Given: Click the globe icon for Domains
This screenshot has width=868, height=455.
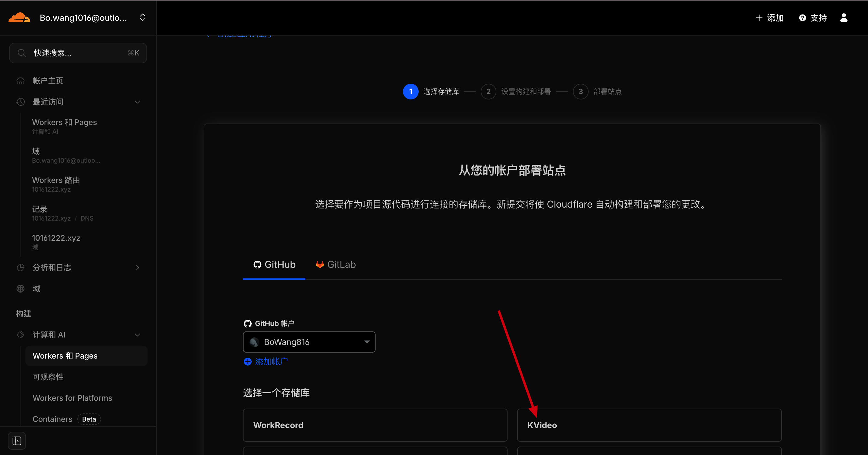Looking at the screenshot, I should coord(20,289).
